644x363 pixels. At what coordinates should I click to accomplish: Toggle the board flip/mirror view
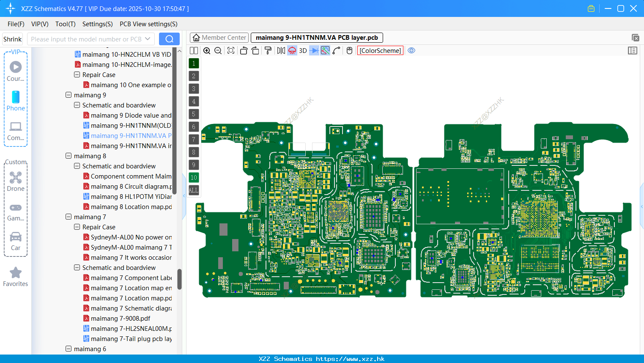(x=280, y=50)
